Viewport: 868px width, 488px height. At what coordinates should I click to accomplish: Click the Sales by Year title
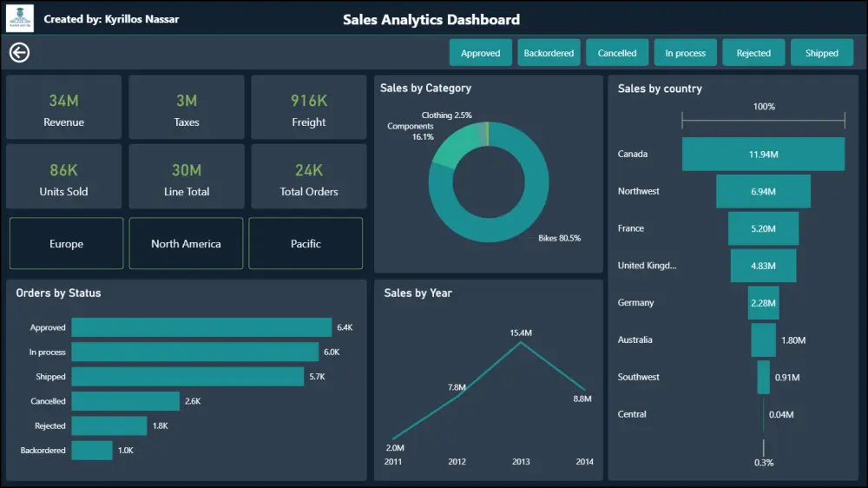click(418, 293)
